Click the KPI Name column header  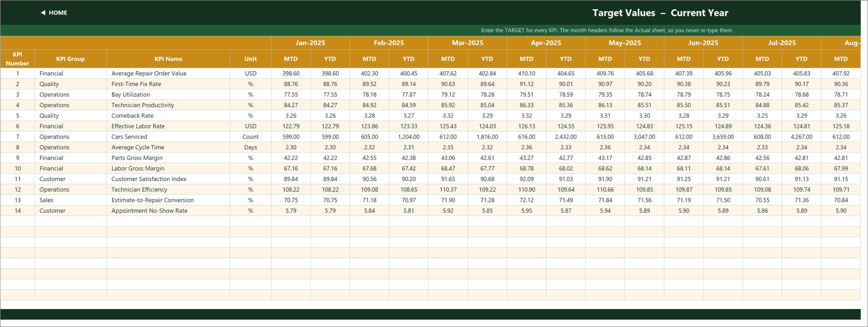click(x=168, y=59)
